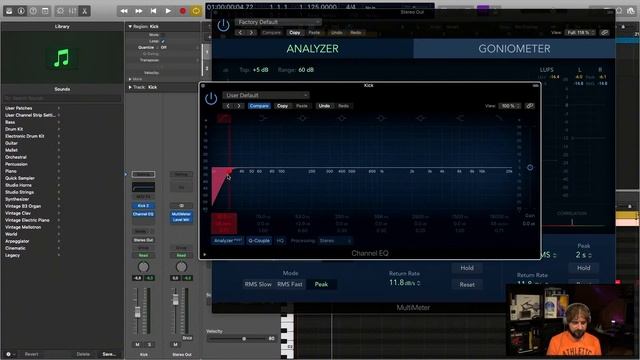640x360 pixels.
Task: Go to previous preset in Channel EQ
Action: 228,106
